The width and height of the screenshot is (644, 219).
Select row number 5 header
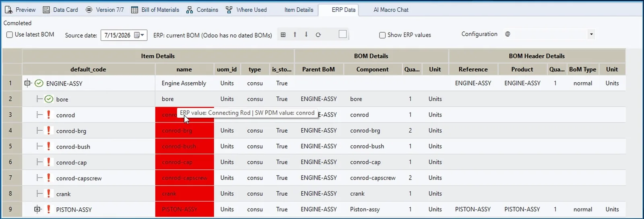point(12,146)
